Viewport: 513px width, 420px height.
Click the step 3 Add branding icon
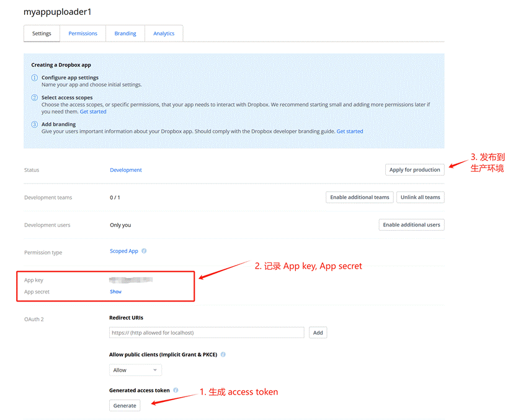coord(34,124)
